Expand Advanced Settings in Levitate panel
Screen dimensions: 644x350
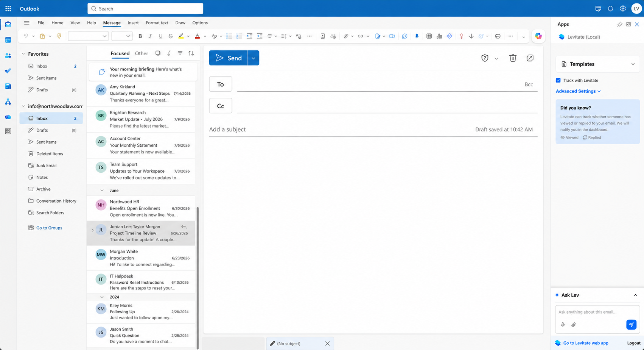578,91
